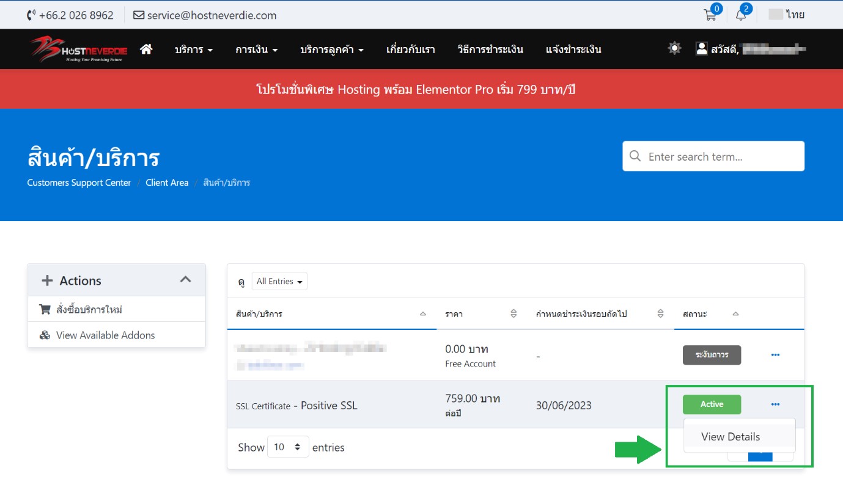
Task: Click the Active status badge
Action: pyautogui.click(x=712, y=404)
